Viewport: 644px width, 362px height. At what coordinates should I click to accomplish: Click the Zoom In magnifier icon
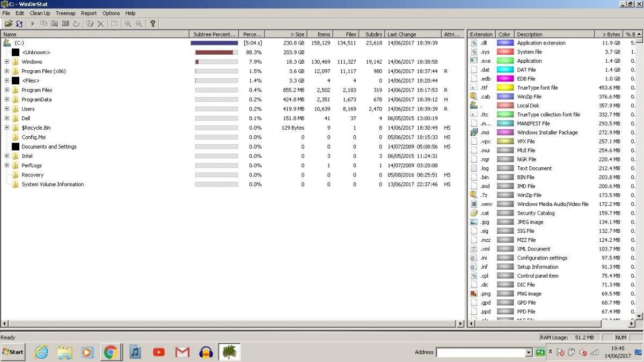coord(128,24)
